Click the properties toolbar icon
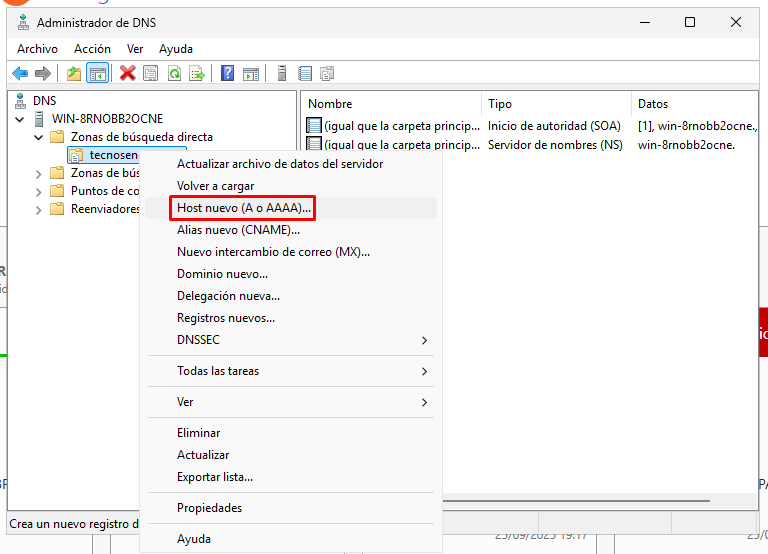This screenshot has width=768, height=554. coord(151,73)
